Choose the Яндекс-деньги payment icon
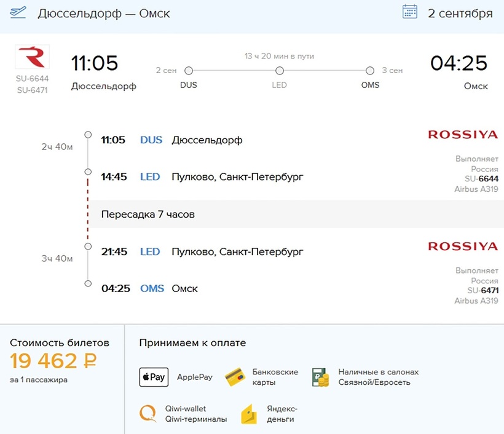504x434 pixels. [249, 414]
